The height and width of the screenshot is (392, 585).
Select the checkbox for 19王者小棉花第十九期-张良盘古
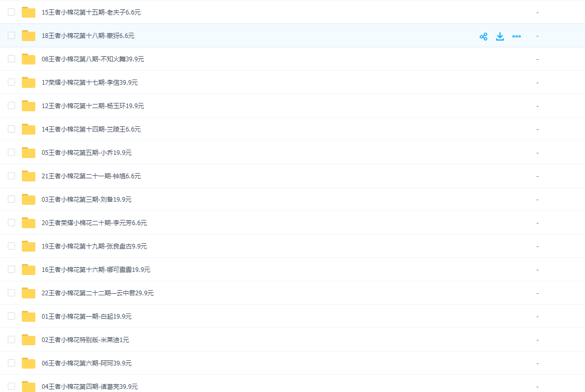coord(11,246)
